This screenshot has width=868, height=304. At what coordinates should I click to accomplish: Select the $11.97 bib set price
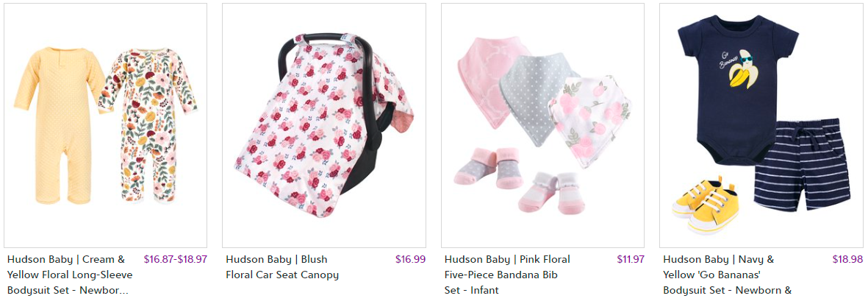click(x=631, y=259)
